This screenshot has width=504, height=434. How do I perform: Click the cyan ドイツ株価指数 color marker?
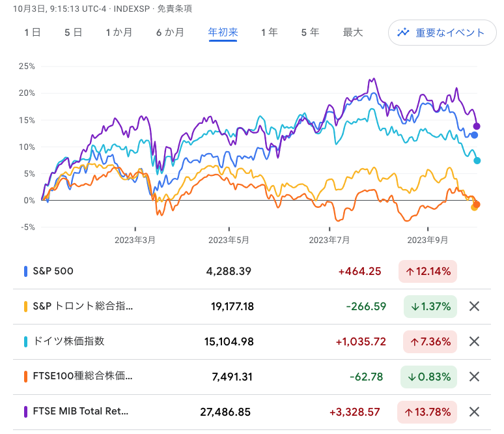pos(25,341)
